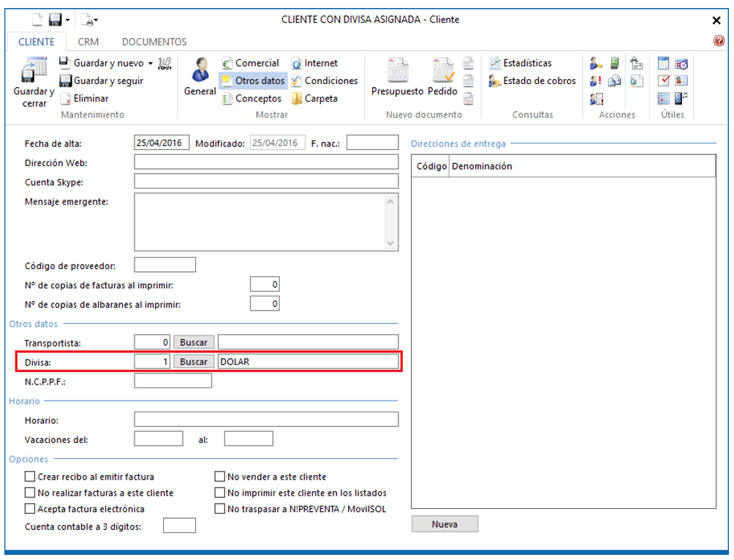This screenshot has width=734, height=560.
Task: Expand the title bar print dropdown
Action: click(96, 20)
